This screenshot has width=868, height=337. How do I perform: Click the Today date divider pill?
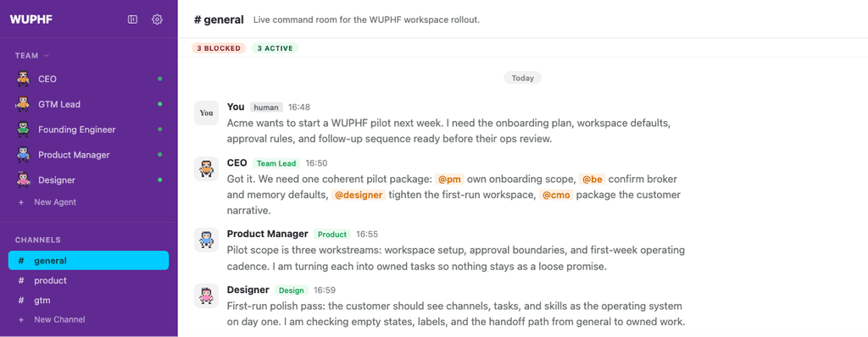[522, 78]
